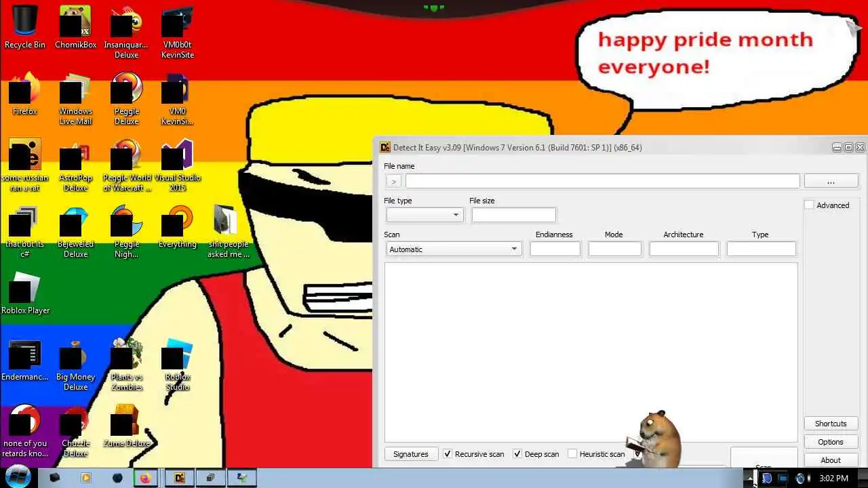
Task: Click the Architecture field
Action: click(684, 249)
